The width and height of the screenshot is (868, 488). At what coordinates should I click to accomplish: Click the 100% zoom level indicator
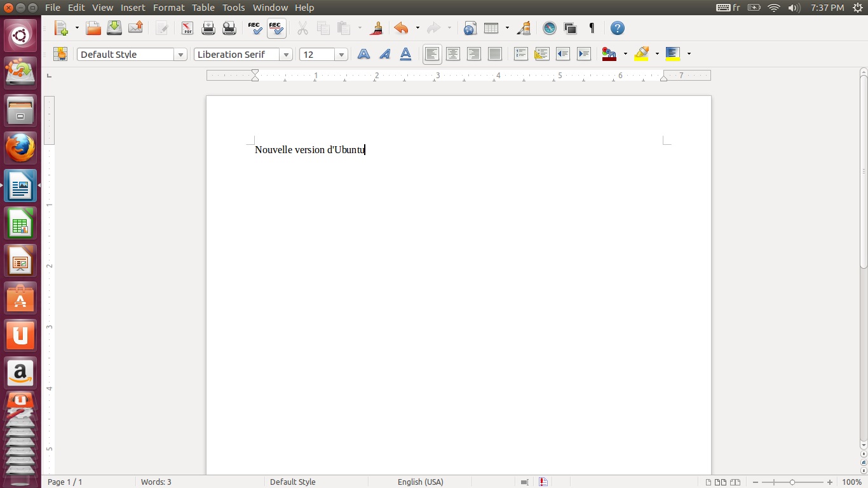(x=851, y=482)
